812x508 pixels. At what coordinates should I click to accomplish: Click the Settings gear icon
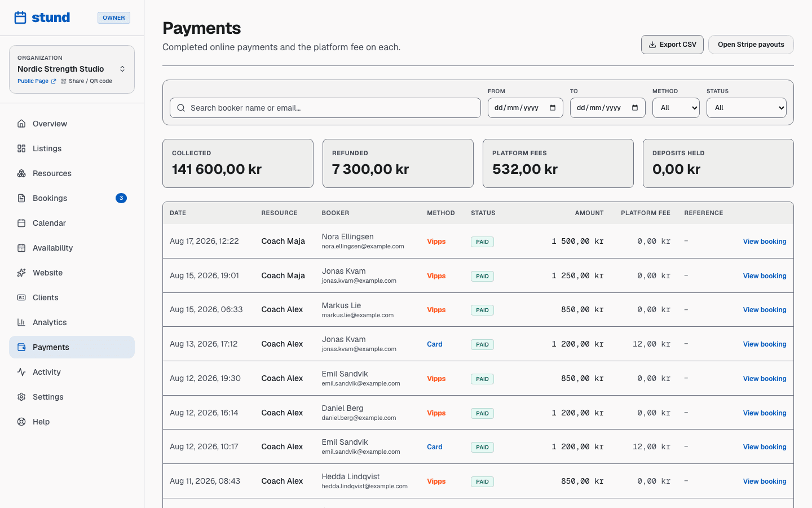click(x=21, y=397)
